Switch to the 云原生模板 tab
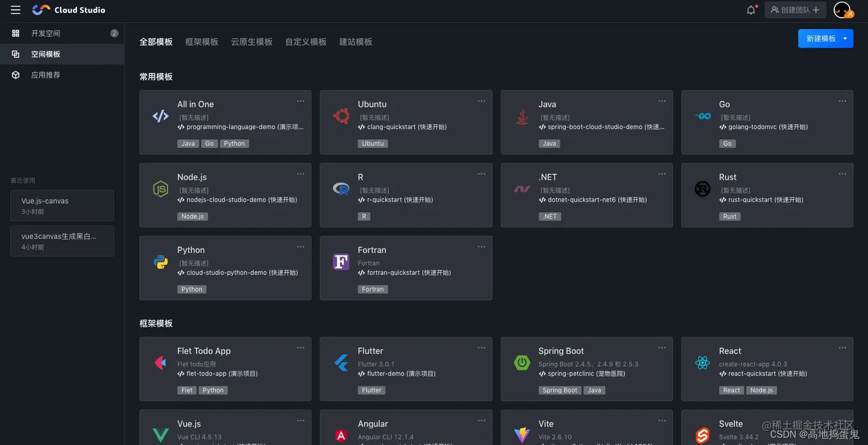868x445 pixels. [x=251, y=42]
